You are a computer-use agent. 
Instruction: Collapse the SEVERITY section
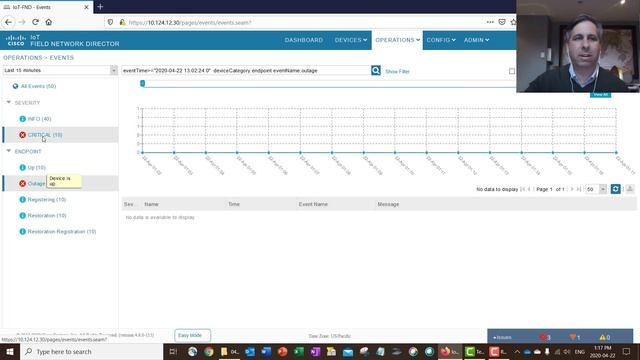click(9, 102)
